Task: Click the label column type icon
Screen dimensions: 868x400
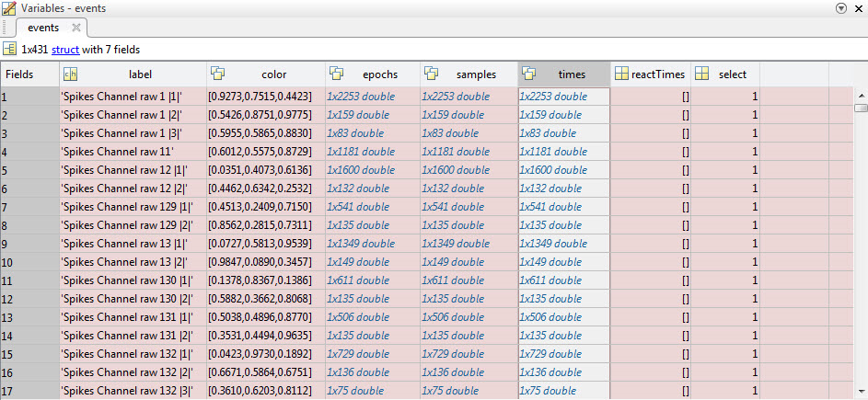Action: click(71, 74)
